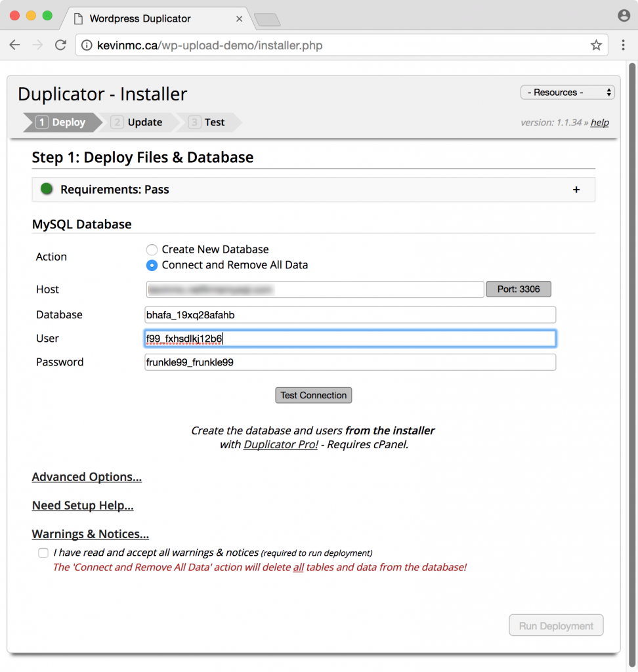Click into the Host input field
The height and width of the screenshot is (672, 638).
314,289
